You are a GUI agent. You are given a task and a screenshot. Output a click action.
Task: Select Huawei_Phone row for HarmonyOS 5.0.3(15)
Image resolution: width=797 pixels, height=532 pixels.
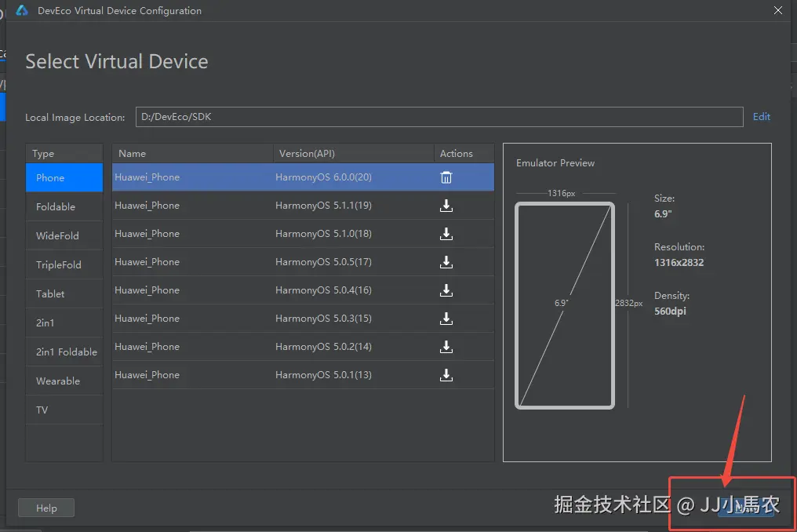(303, 319)
